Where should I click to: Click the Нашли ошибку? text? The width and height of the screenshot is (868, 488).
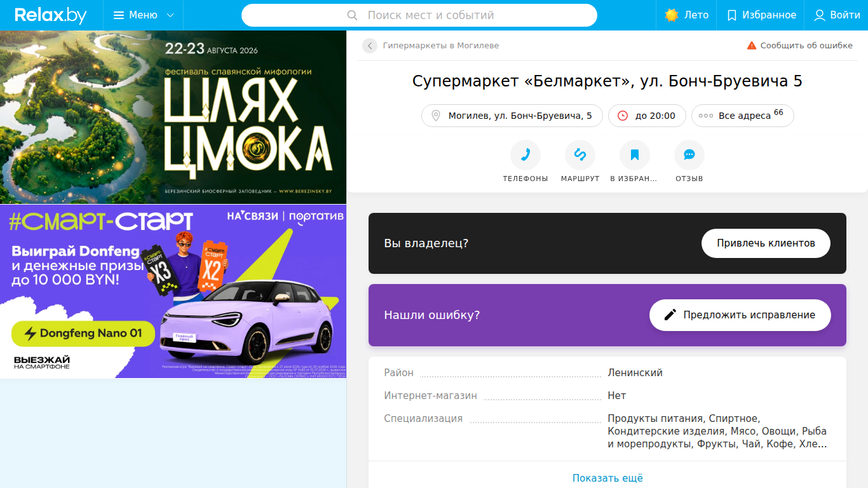click(431, 315)
